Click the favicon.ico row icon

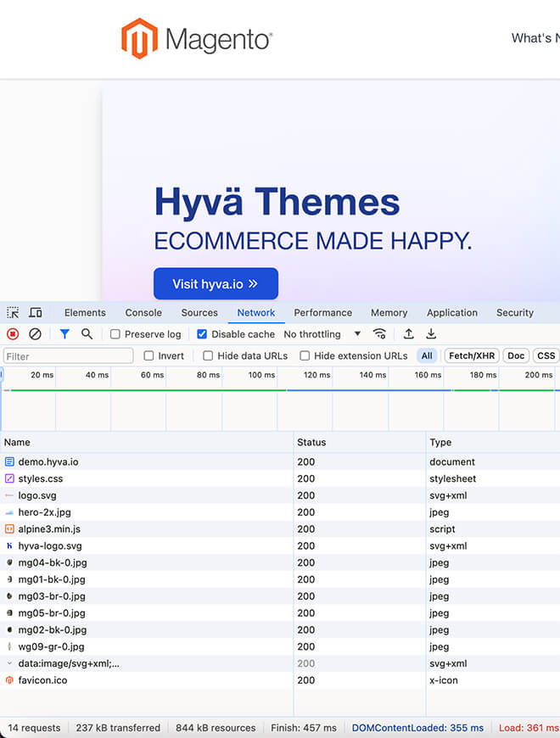click(x=9, y=680)
